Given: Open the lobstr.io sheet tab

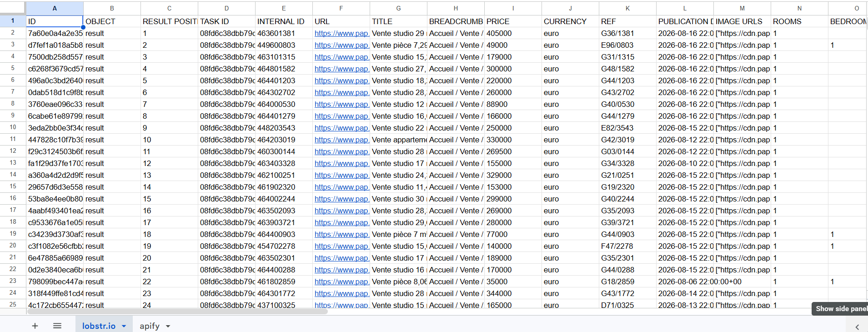Looking at the screenshot, I should 99,326.
